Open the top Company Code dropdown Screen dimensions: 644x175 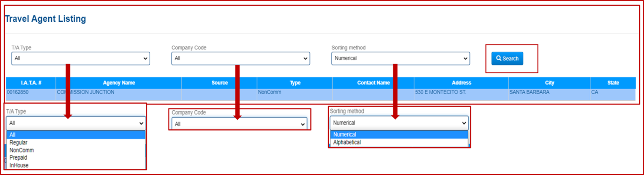(241, 58)
